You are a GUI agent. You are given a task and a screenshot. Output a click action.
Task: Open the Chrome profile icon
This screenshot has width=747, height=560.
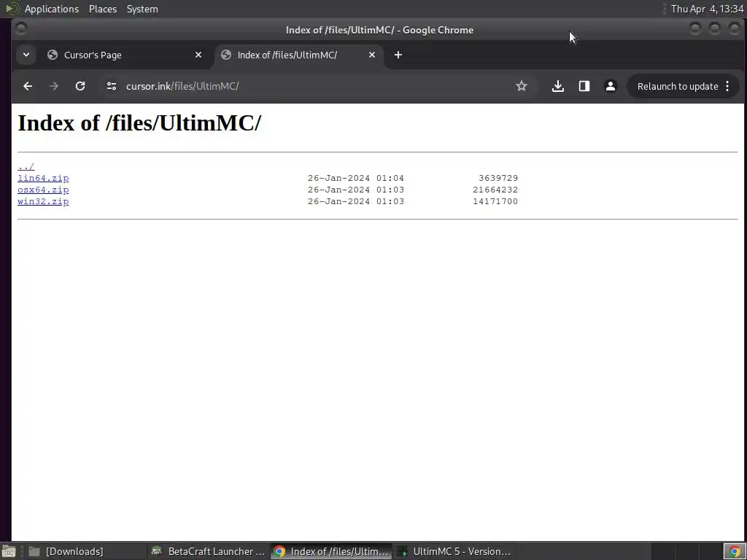(x=611, y=86)
